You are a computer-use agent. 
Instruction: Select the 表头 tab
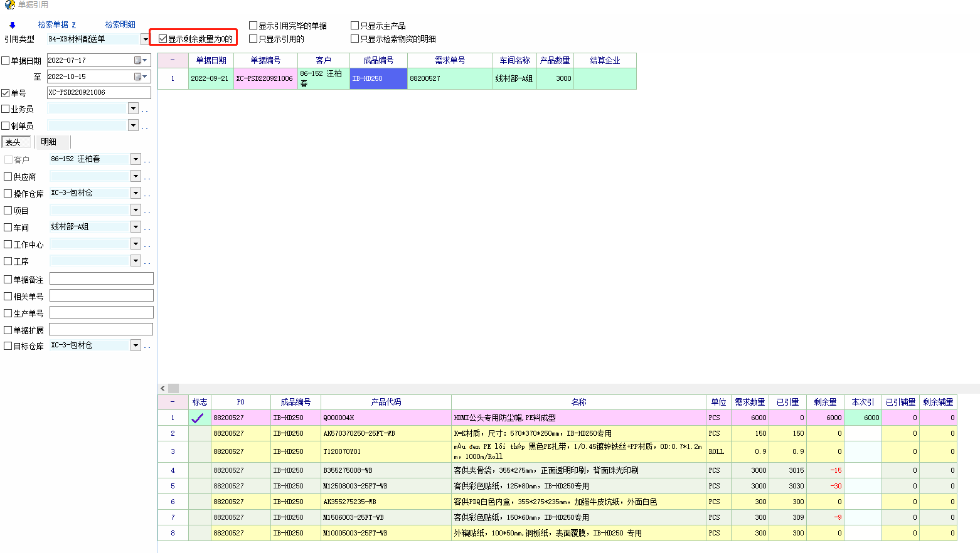(x=14, y=142)
